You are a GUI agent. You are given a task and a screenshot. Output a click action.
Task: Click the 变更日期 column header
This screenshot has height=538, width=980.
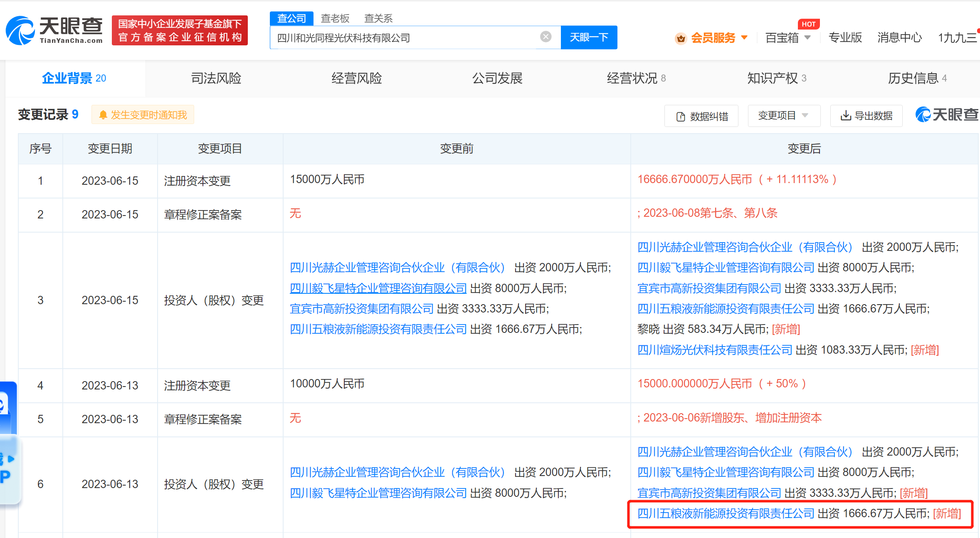tap(110, 149)
